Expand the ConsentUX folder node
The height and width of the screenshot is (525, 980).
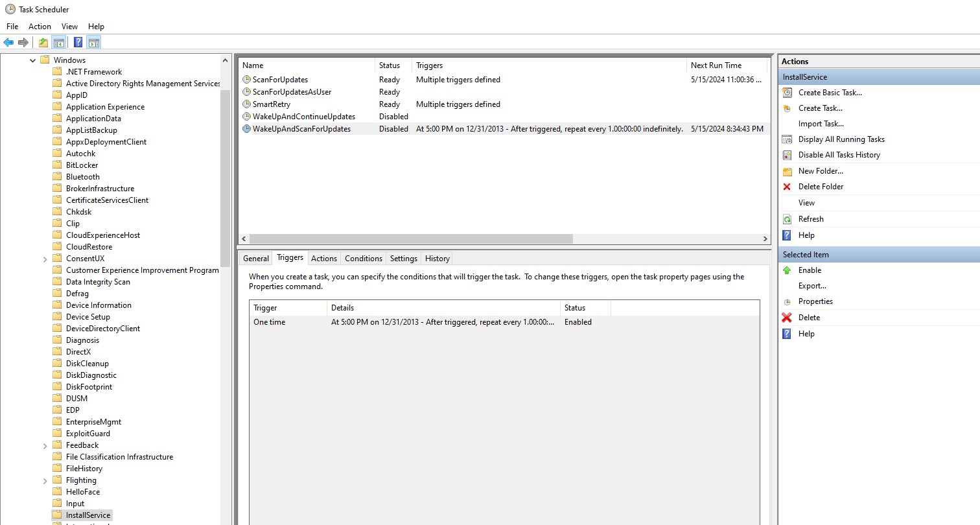tap(44, 258)
